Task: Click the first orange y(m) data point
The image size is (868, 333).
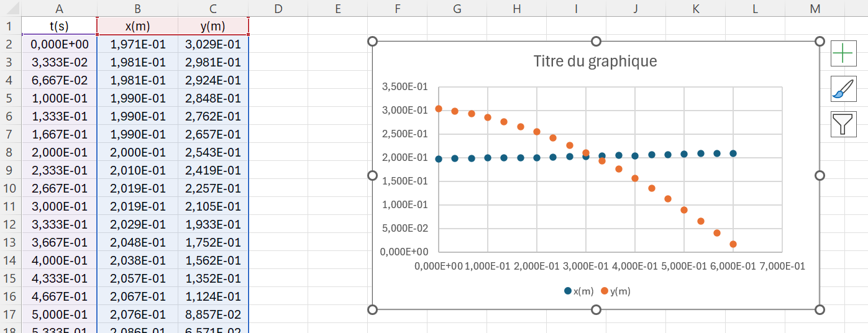Action: coord(439,109)
